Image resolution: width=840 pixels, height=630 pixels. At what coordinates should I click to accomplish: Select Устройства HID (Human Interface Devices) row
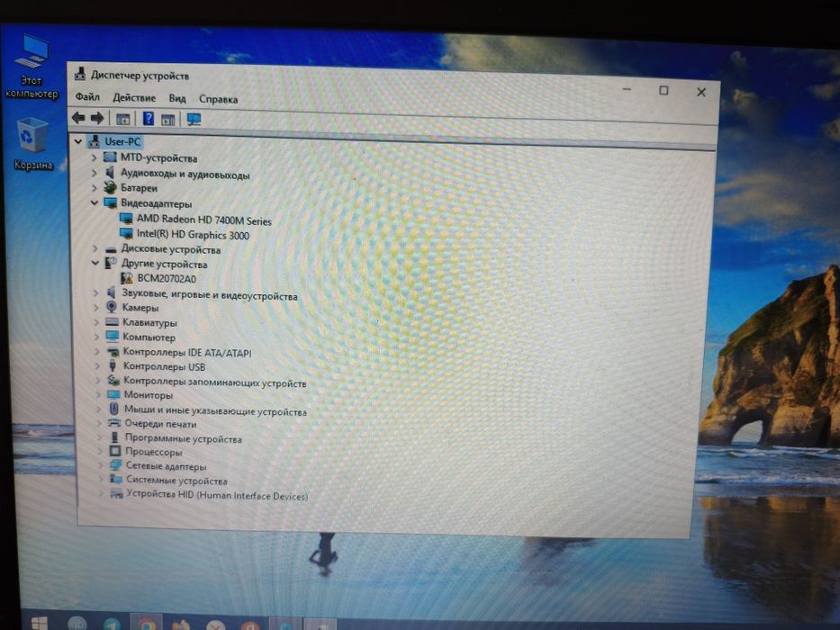(x=217, y=495)
